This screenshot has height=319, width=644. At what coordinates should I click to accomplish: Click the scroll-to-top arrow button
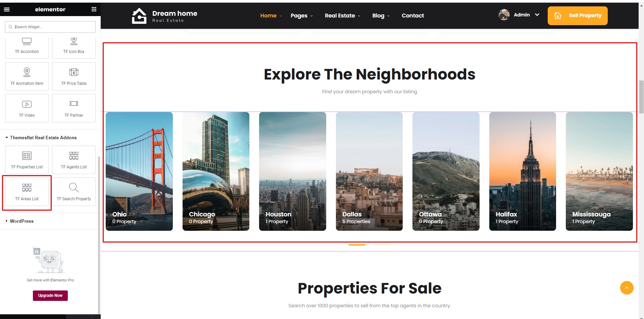click(627, 288)
